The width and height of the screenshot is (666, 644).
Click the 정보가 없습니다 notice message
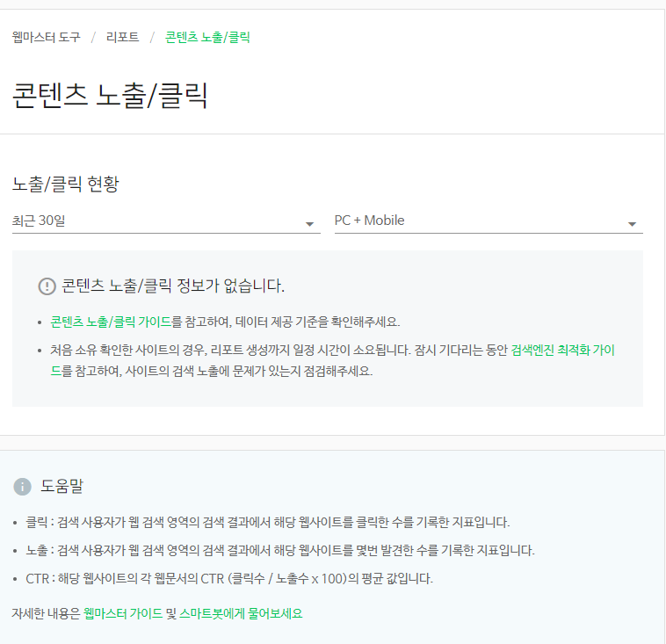click(x=173, y=286)
